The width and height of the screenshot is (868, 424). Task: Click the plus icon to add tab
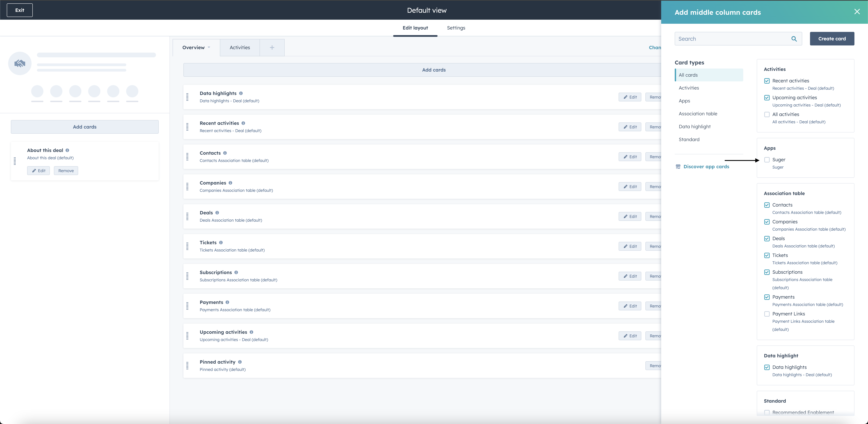point(272,47)
